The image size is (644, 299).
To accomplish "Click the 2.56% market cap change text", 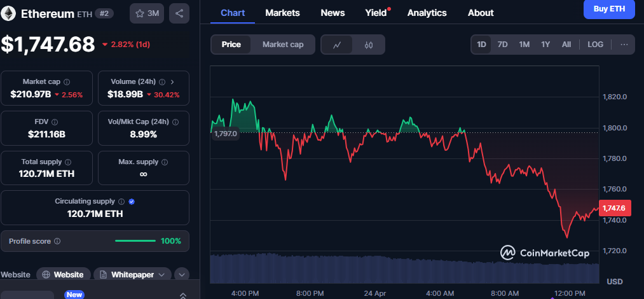I will [x=72, y=95].
